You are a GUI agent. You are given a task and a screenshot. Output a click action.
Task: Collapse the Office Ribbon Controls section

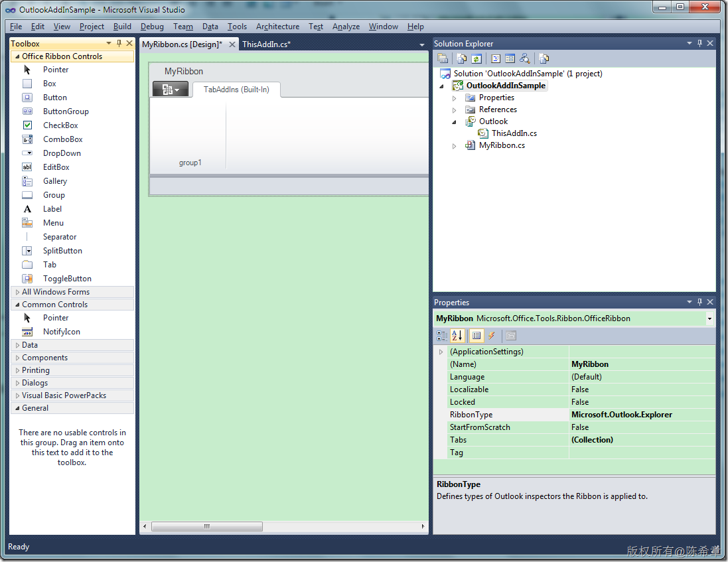point(18,56)
